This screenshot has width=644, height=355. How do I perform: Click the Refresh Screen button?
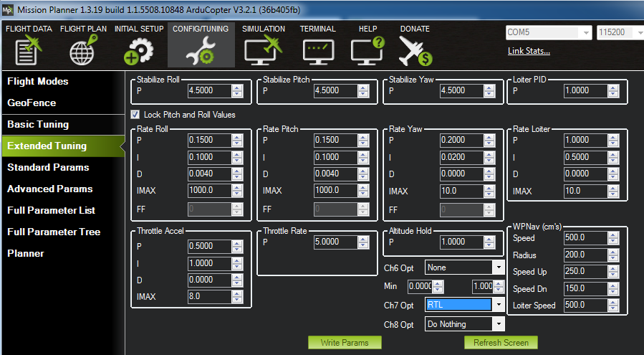point(501,342)
